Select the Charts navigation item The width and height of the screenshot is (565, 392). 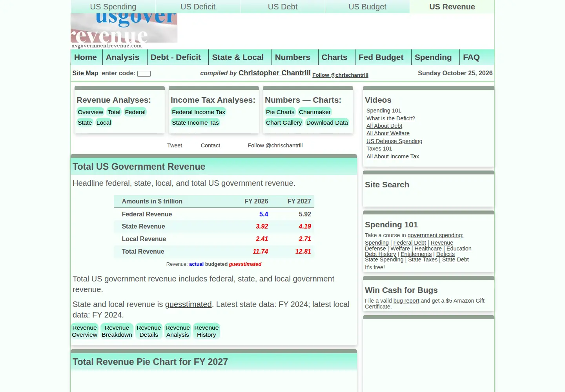click(334, 57)
